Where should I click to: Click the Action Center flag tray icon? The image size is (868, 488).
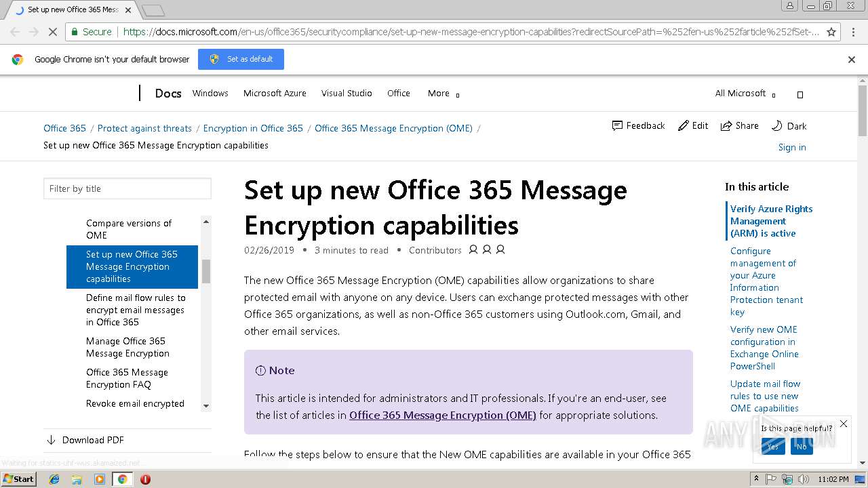pyautogui.click(x=771, y=479)
